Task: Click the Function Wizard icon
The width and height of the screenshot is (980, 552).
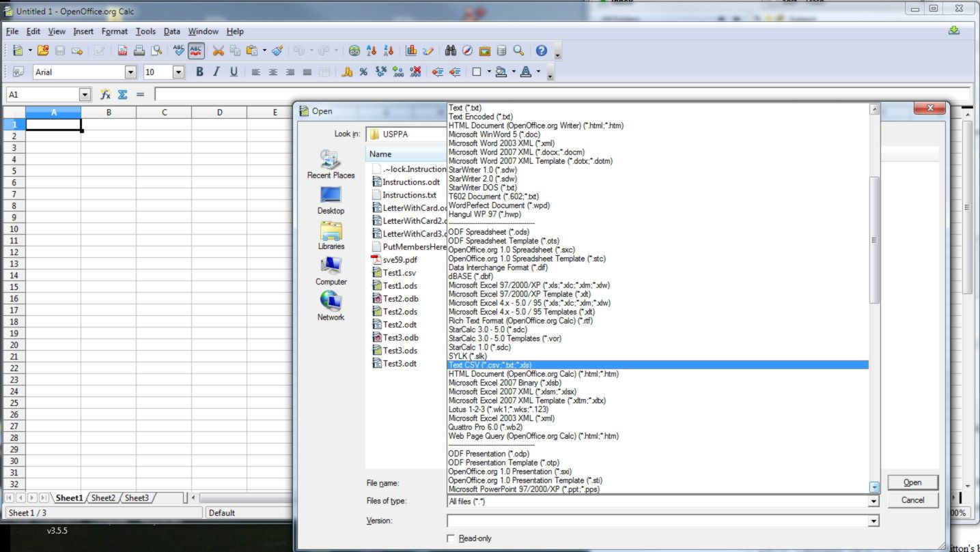Action: tap(105, 95)
